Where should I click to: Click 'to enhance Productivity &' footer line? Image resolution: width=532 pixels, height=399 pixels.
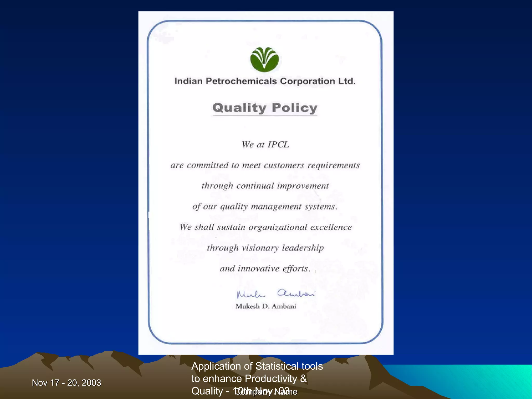coord(249,379)
